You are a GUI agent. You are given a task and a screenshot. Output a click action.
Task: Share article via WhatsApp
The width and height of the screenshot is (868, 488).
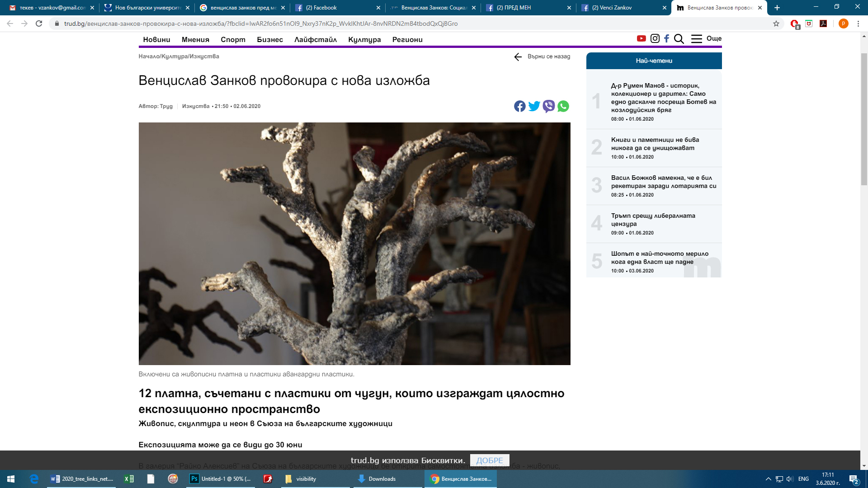(x=563, y=106)
